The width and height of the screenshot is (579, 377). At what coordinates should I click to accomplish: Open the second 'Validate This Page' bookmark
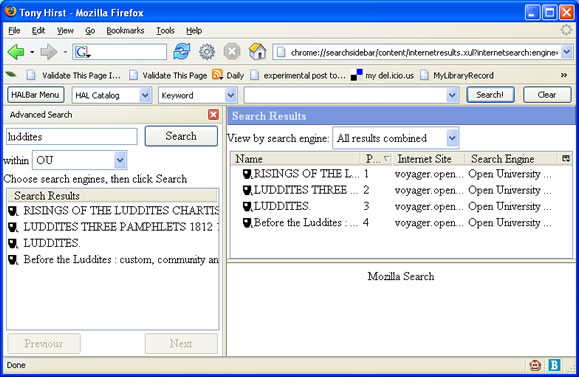pyautogui.click(x=168, y=76)
